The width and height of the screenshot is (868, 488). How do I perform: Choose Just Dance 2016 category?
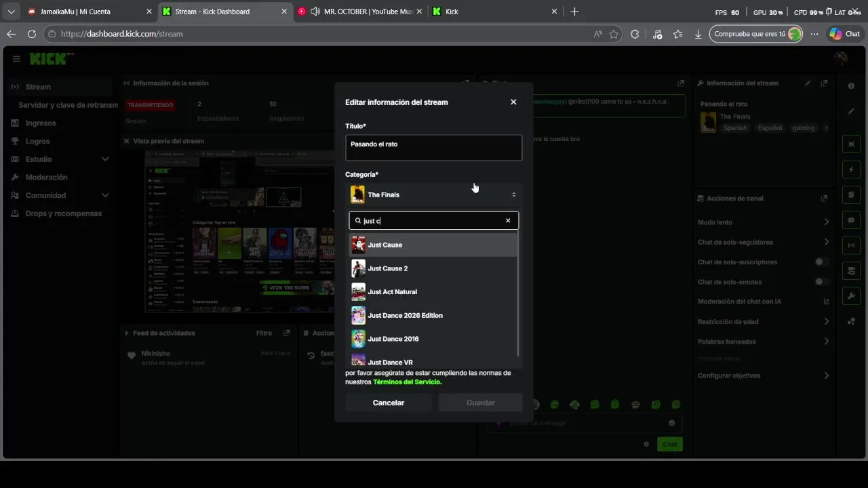pos(433,339)
